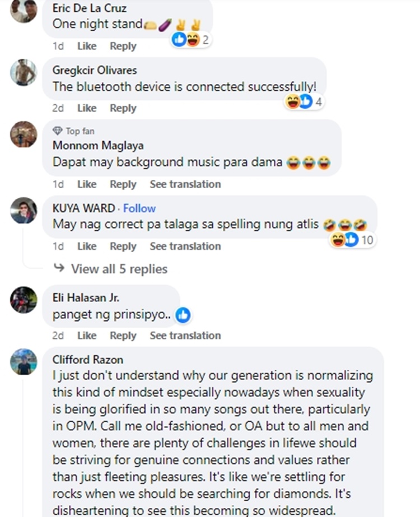This screenshot has width=420, height=517.
Task: See translation of Eli Halasan Jr.'s comment
Action: pyautogui.click(x=185, y=336)
